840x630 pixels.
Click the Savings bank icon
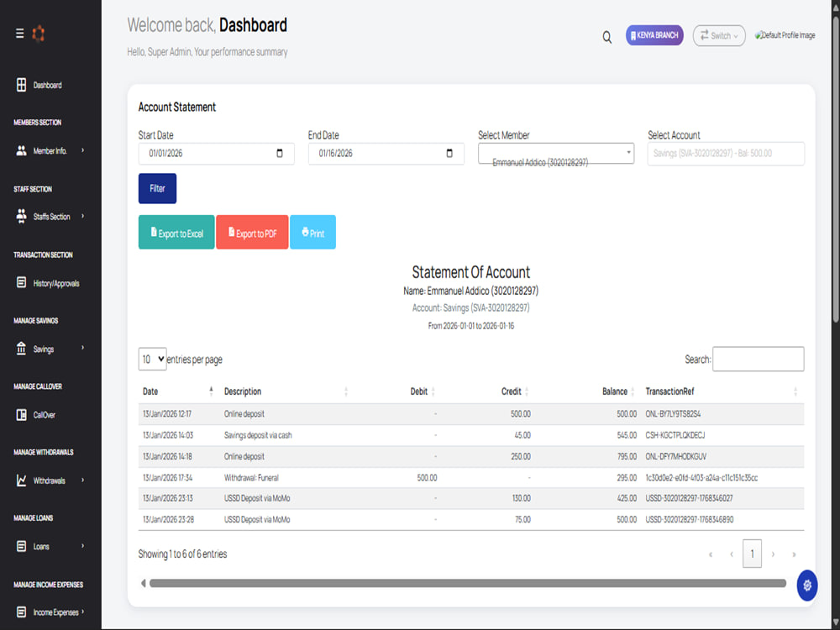22,349
